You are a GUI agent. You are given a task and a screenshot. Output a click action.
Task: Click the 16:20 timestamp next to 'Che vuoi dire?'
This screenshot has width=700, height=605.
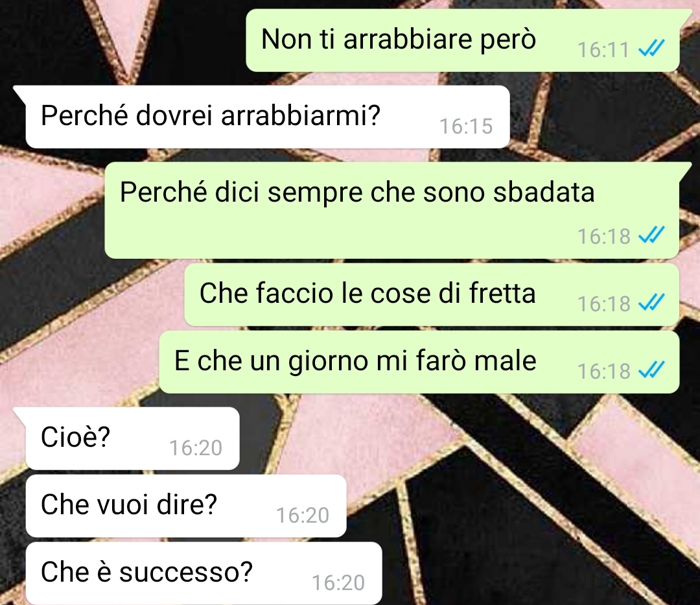point(303,516)
